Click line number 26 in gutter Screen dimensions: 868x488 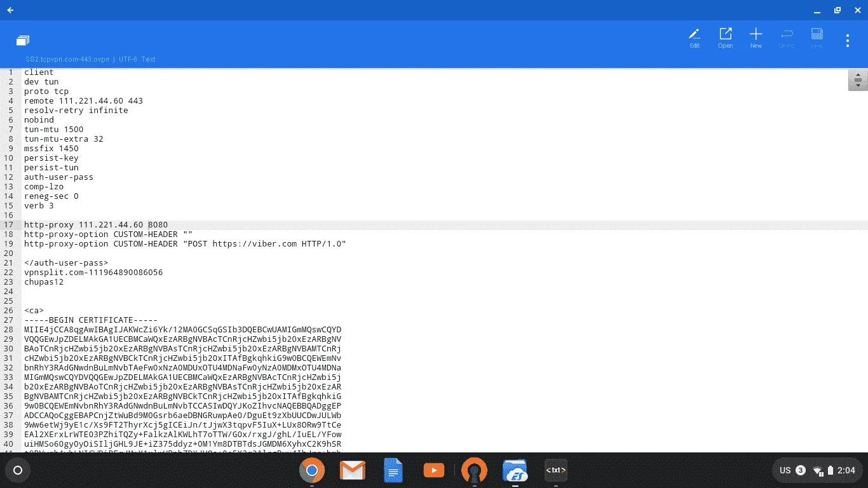pos(9,311)
